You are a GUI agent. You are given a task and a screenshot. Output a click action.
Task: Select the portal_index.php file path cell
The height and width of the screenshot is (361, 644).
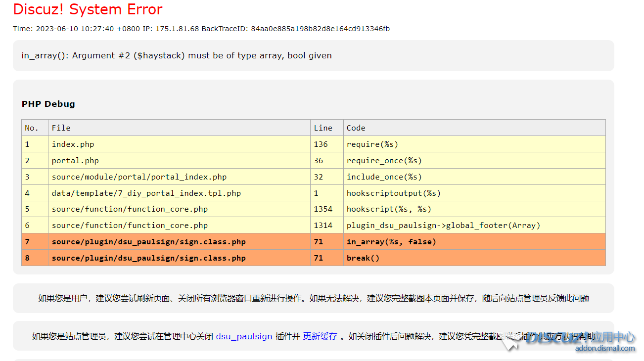pyautogui.click(x=139, y=177)
